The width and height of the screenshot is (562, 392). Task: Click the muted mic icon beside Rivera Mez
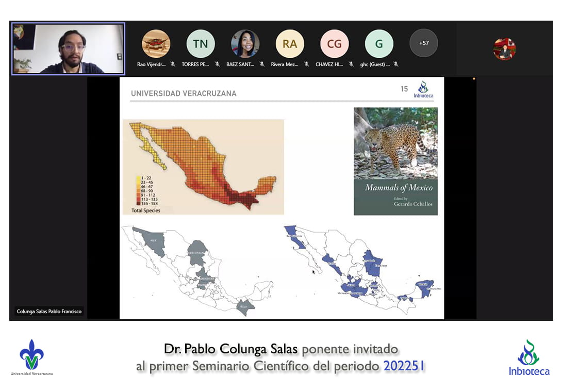tap(306, 64)
